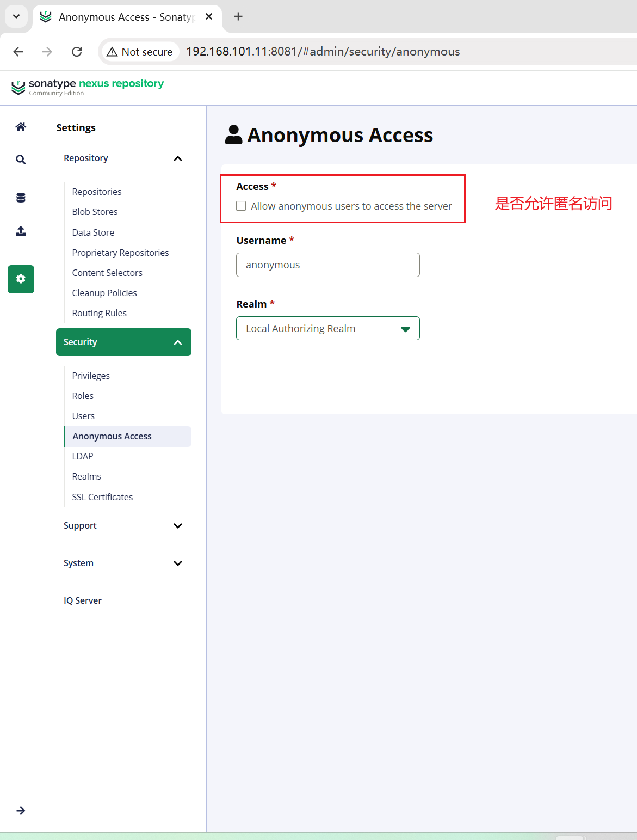Go forward with browser forward arrow
The height and width of the screenshot is (840, 637).
point(47,52)
